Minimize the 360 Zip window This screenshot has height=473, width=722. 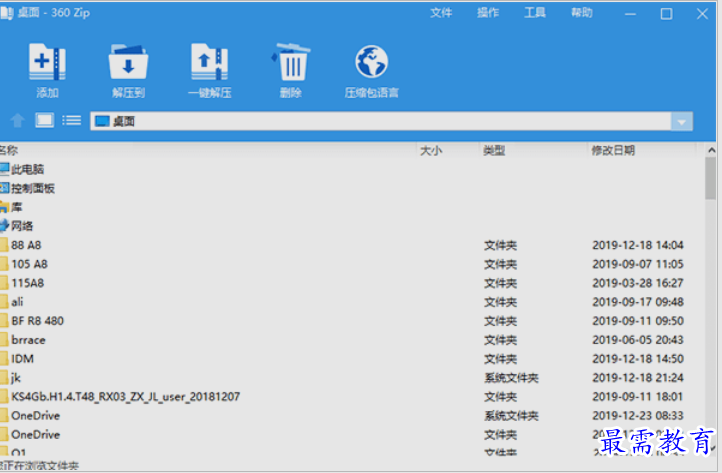(630, 14)
